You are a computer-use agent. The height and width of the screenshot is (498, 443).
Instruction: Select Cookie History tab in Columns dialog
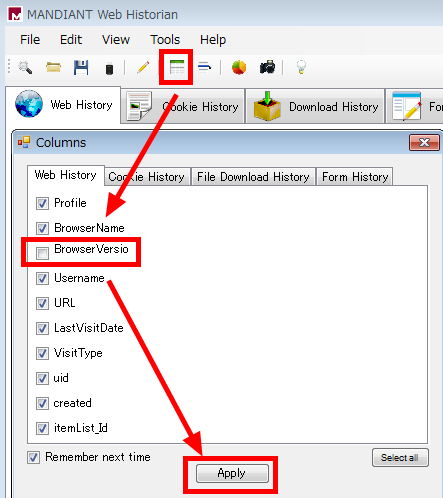(147, 177)
